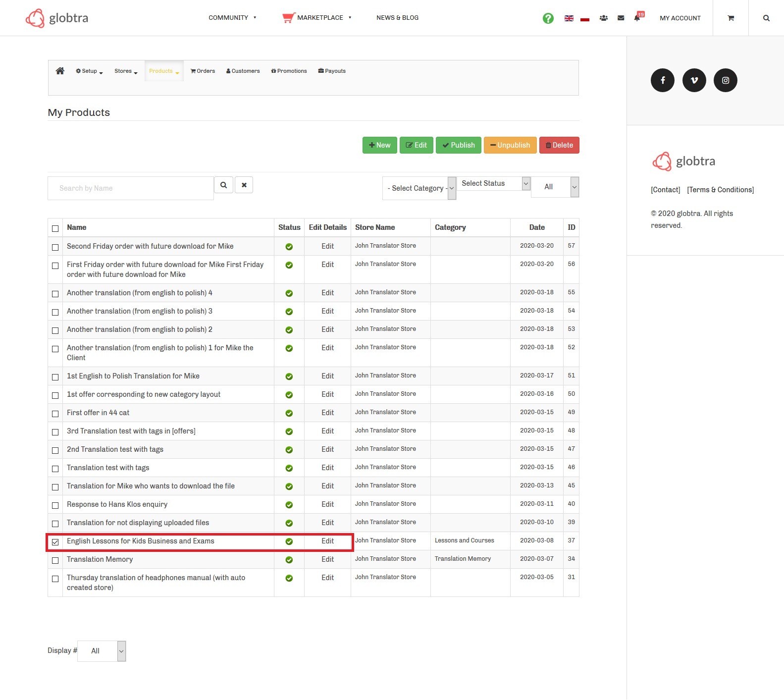Open the green help question mark icon
This screenshot has width=784, height=700.
[548, 18]
